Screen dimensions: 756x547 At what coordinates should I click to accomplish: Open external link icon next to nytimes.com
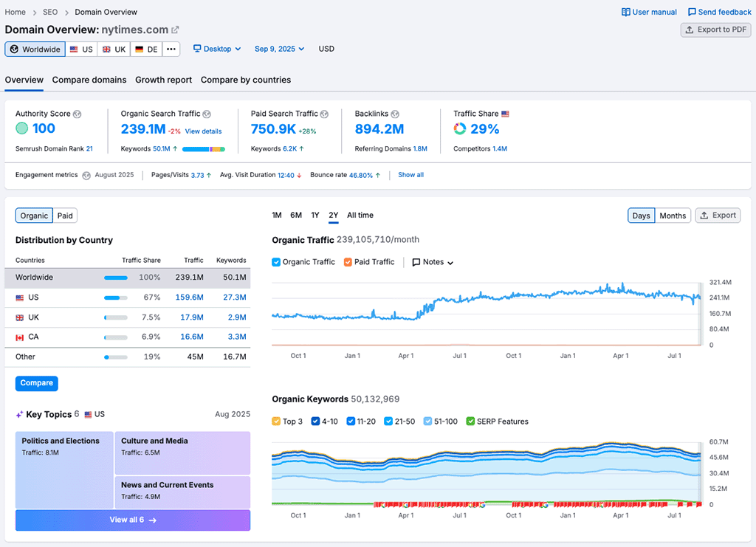[175, 30]
